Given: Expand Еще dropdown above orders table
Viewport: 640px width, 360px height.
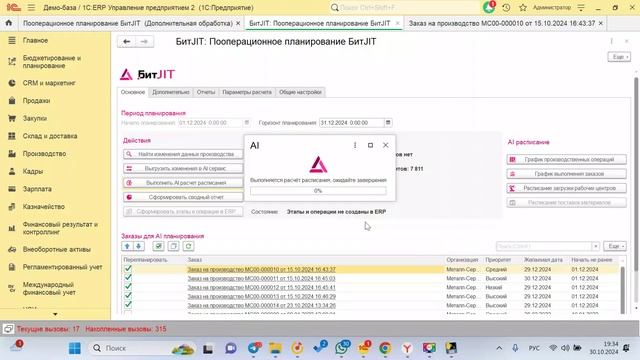Looking at the screenshot, I should [x=615, y=246].
